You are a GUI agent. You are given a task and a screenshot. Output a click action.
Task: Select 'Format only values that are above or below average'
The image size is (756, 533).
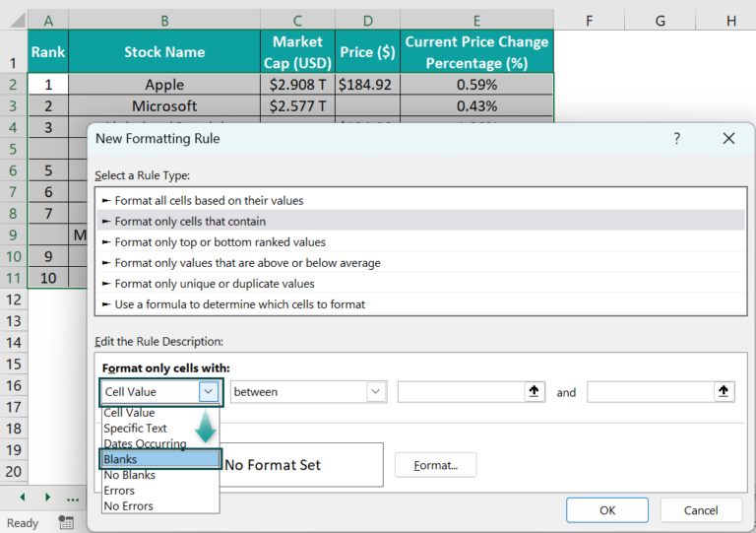(420, 262)
